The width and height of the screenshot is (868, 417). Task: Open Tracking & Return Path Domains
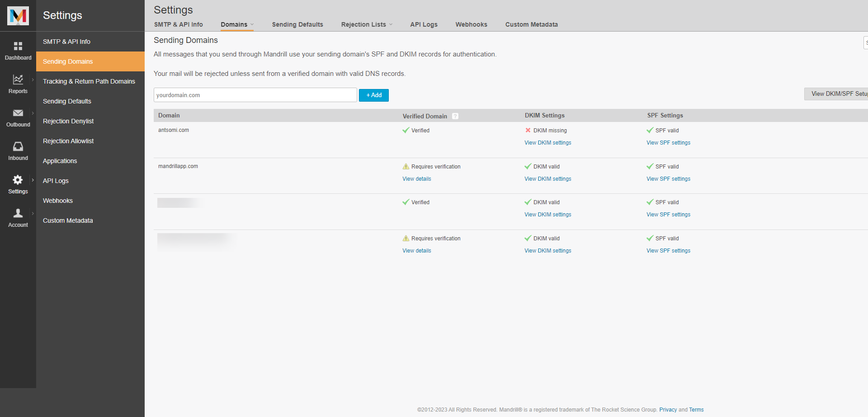coord(90,81)
